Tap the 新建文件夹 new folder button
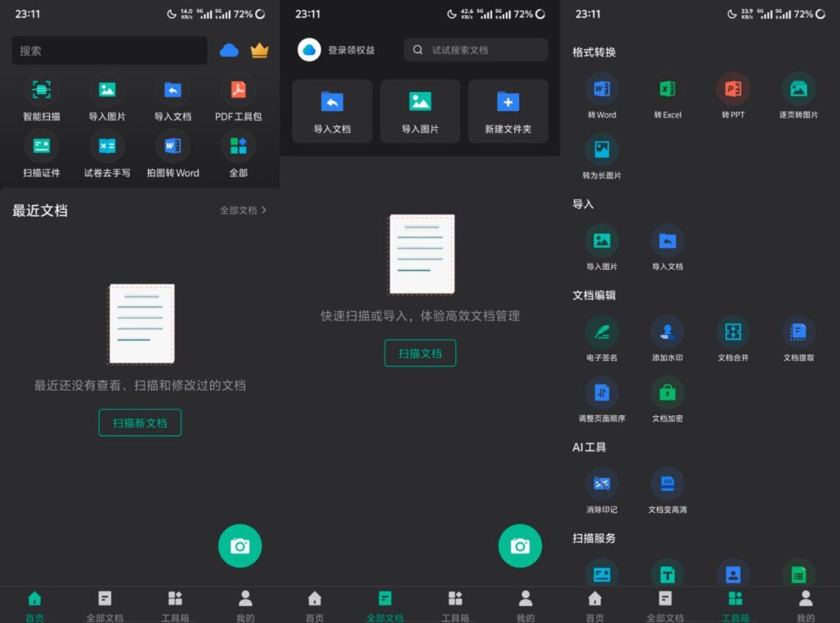The width and height of the screenshot is (840, 623). click(508, 111)
